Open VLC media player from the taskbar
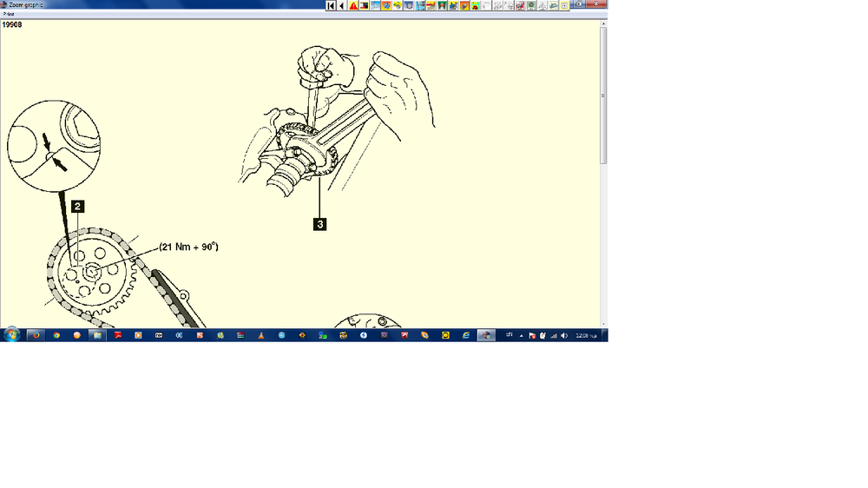This screenshot has height=488, width=868. coord(261,335)
